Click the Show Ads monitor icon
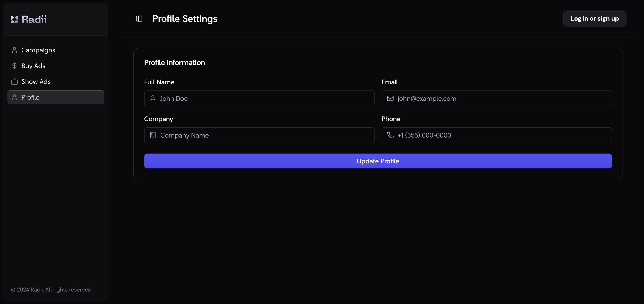Viewport: 644px width, 304px height. [14, 81]
